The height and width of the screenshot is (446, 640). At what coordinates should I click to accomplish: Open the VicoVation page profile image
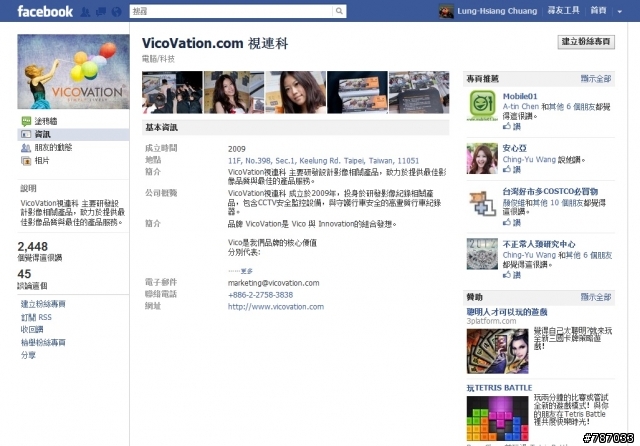pos(73,71)
